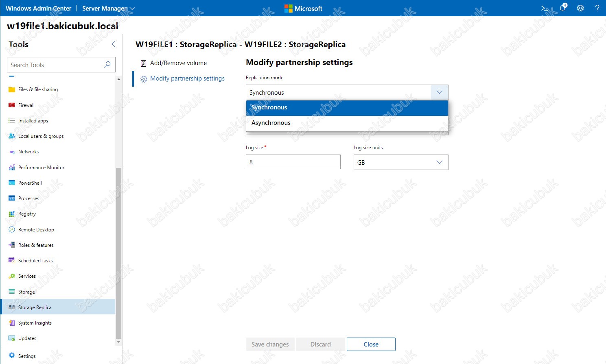
Task: Open the settings gear in top bar
Action: (580, 8)
